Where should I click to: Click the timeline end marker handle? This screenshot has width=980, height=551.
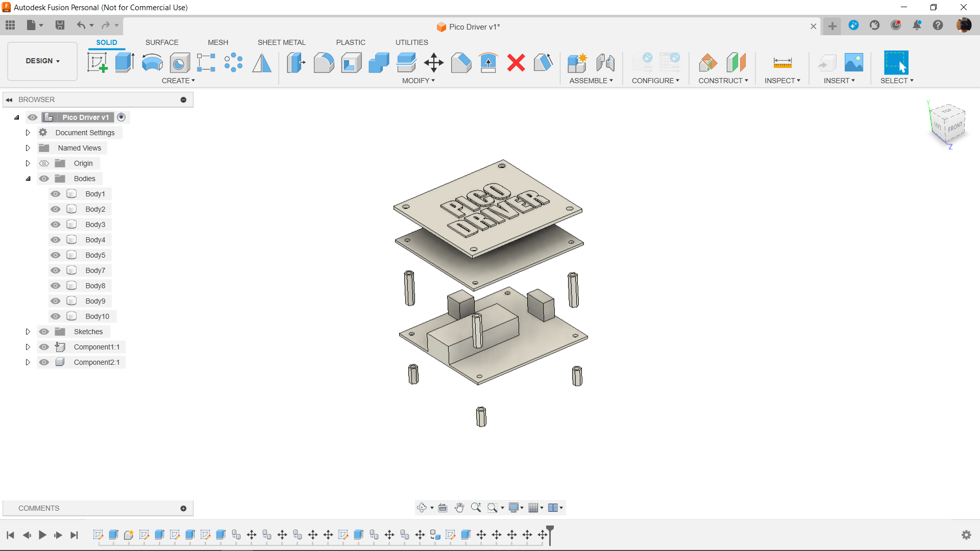point(550,531)
